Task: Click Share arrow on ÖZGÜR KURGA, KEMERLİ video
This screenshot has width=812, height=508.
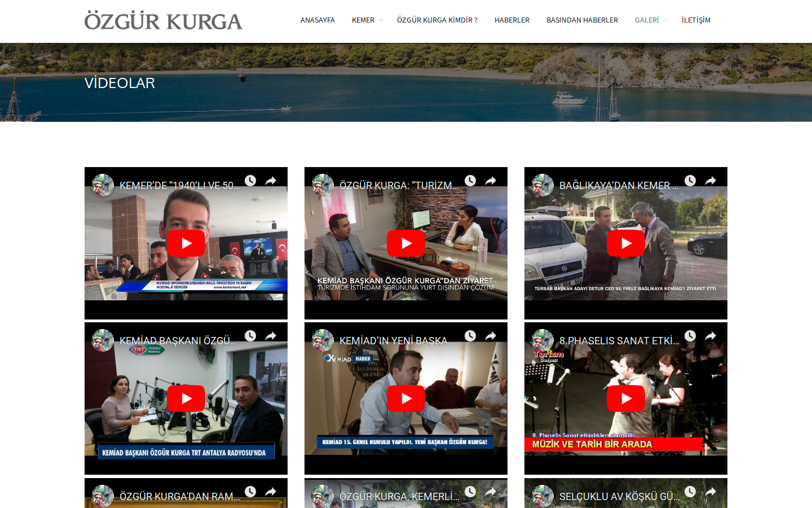Action: point(491,492)
